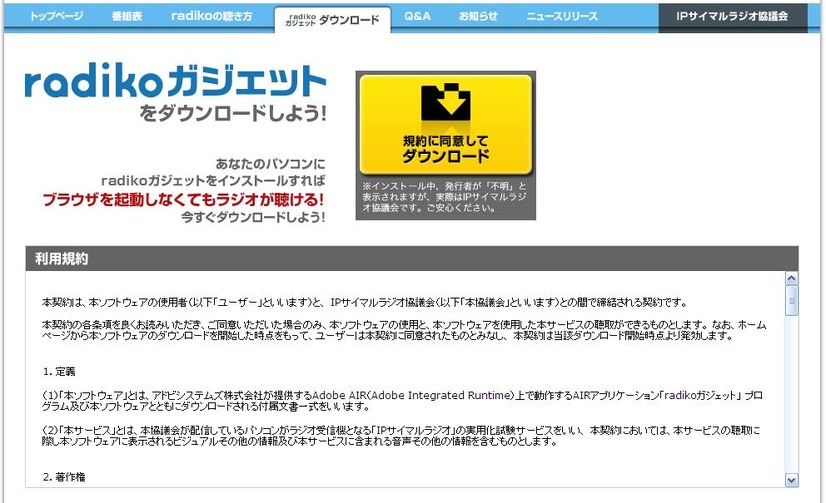Click the paragraph starting 本契約の各条項を良くお読み
This screenshot has width=826, height=503.
(x=404, y=330)
